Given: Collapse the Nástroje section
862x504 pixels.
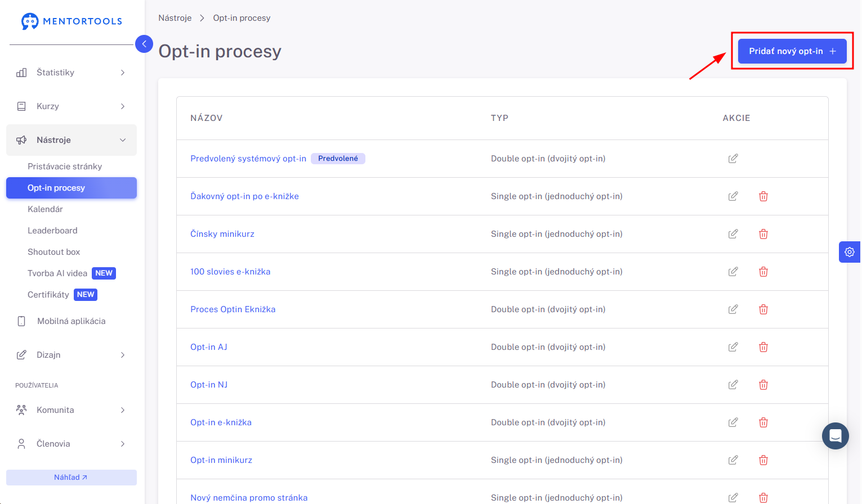Looking at the screenshot, I should click(72, 140).
